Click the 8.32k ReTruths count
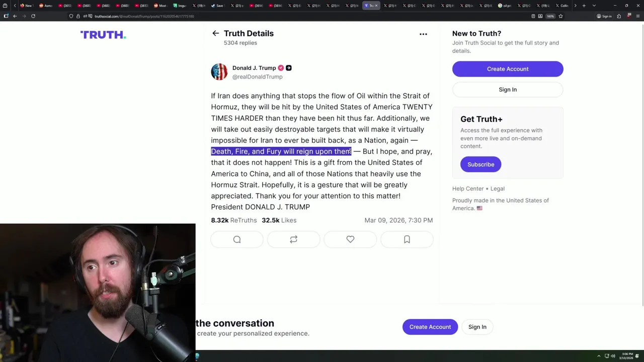The height and width of the screenshot is (362, 644). click(234, 220)
